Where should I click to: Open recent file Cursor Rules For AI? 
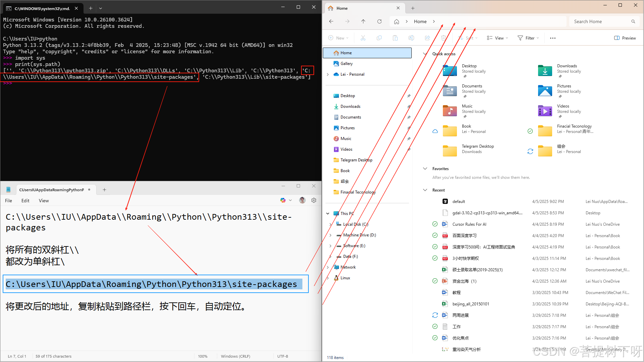(x=469, y=224)
